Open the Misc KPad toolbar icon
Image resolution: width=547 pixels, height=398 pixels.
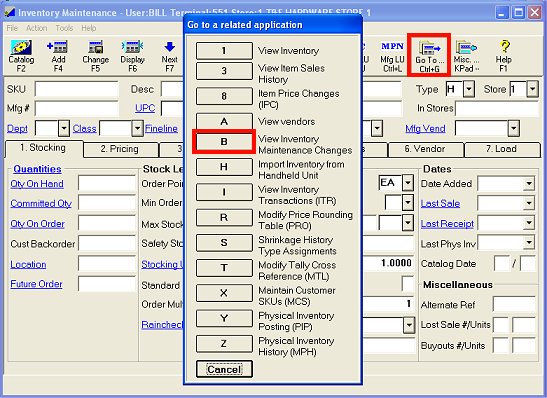coord(466,56)
